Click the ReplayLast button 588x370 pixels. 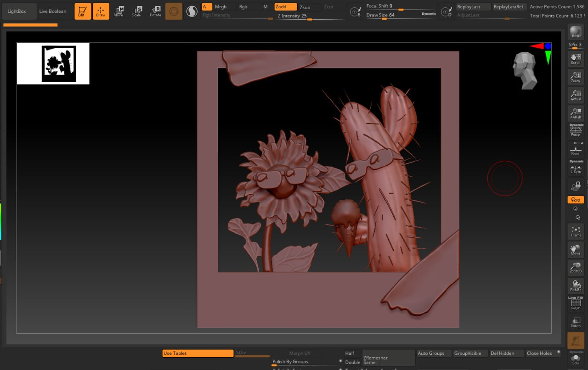(473, 7)
